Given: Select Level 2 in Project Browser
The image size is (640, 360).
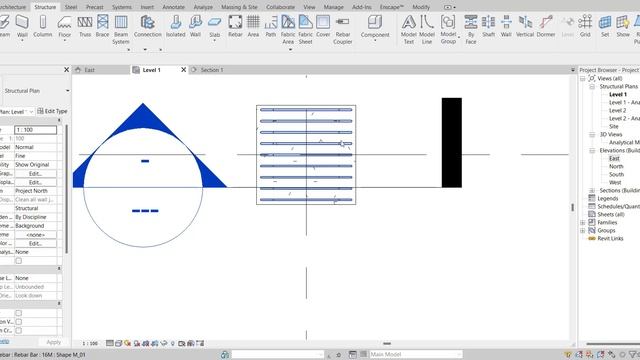Looking at the screenshot, I should (x=617, y=111).
